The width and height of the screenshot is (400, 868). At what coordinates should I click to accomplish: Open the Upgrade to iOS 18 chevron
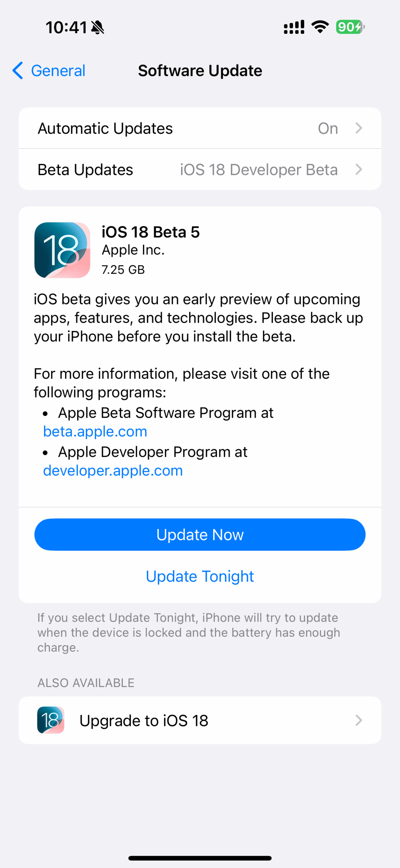pyautogui.click(x=359, y=720)
